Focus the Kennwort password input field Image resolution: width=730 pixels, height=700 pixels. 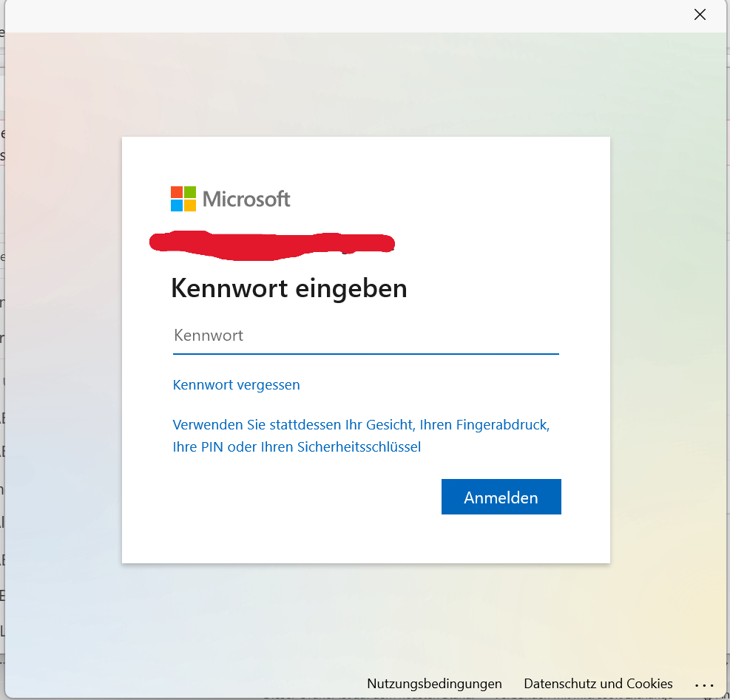(365, 336)
